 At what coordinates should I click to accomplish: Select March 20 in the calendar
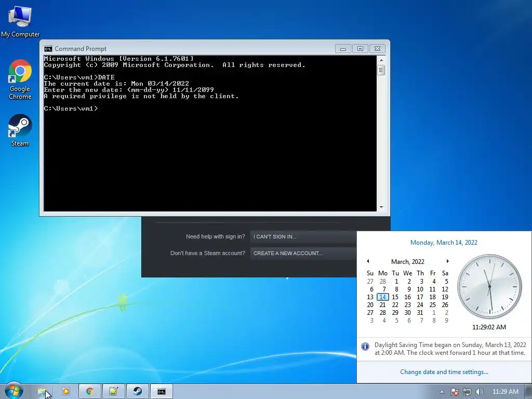click(370, 304)
